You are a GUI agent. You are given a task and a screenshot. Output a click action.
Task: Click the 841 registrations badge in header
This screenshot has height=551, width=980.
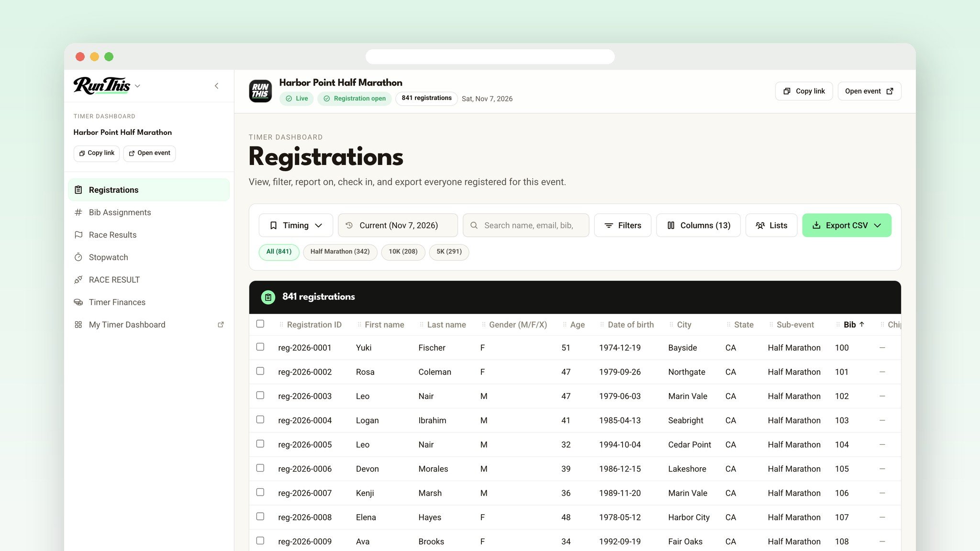[x=426, y=99]
